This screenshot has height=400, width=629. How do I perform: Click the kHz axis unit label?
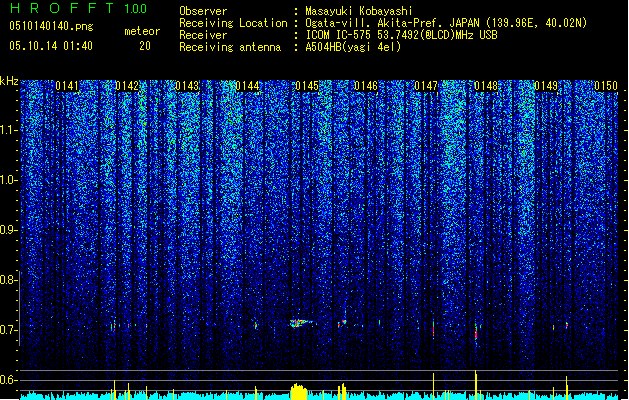pos(9,81)
